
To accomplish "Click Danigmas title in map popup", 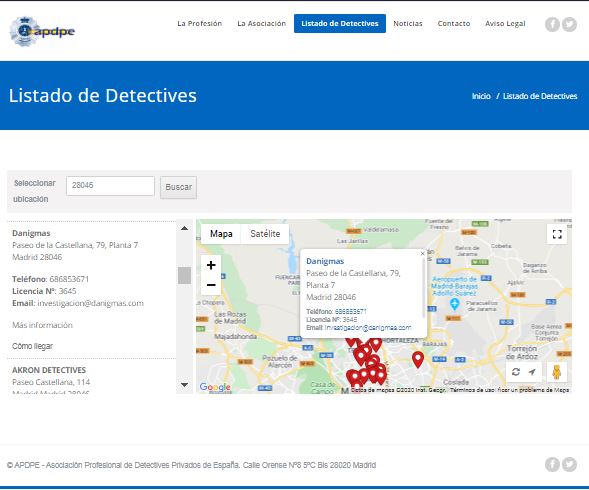I will click(325, 261).
